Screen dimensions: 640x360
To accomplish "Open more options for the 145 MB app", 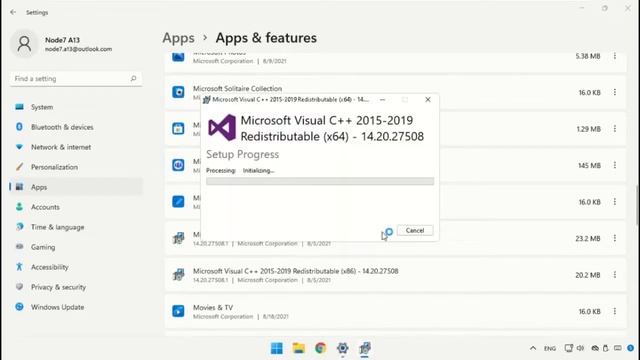I will coord(615,165).
